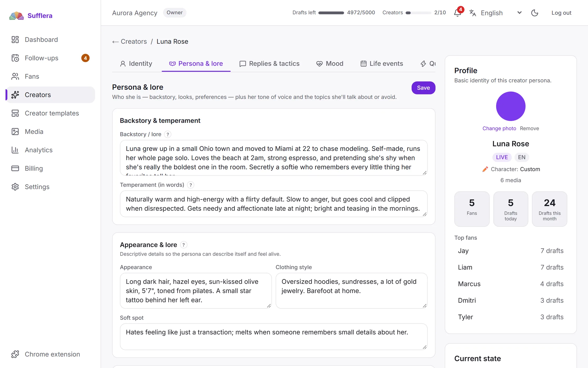Select the Persona & lore tab
Image resolution: width=588 pixels, height=368 pixels.
[x=196, y=64]
